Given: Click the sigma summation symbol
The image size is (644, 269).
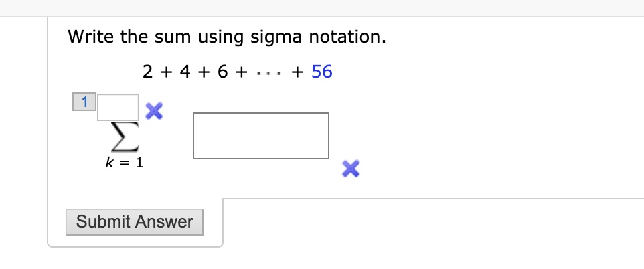Looking at the screenshot, I should coord(125,137).
